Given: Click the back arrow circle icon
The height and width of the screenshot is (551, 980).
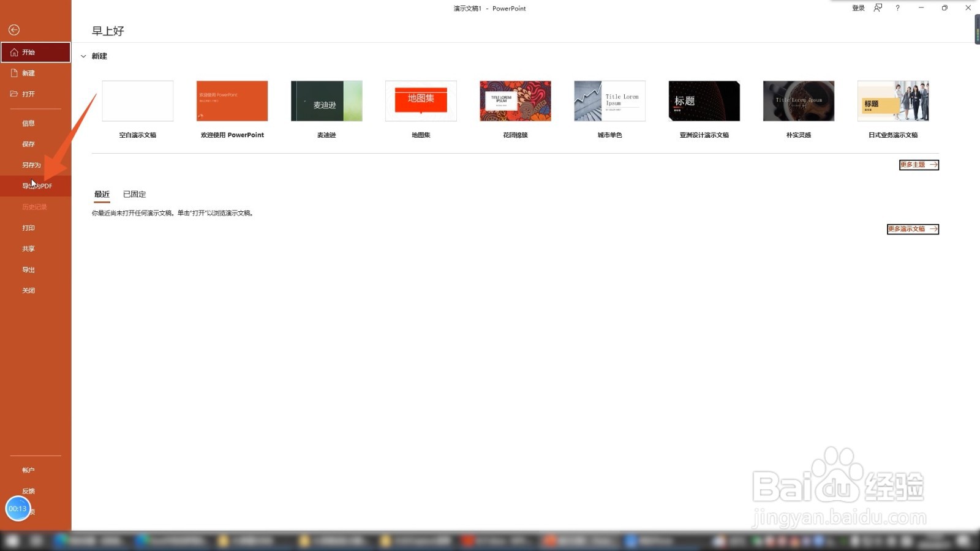Looking at the screenshot, I should pyautogui.click(x=14, y=30).
